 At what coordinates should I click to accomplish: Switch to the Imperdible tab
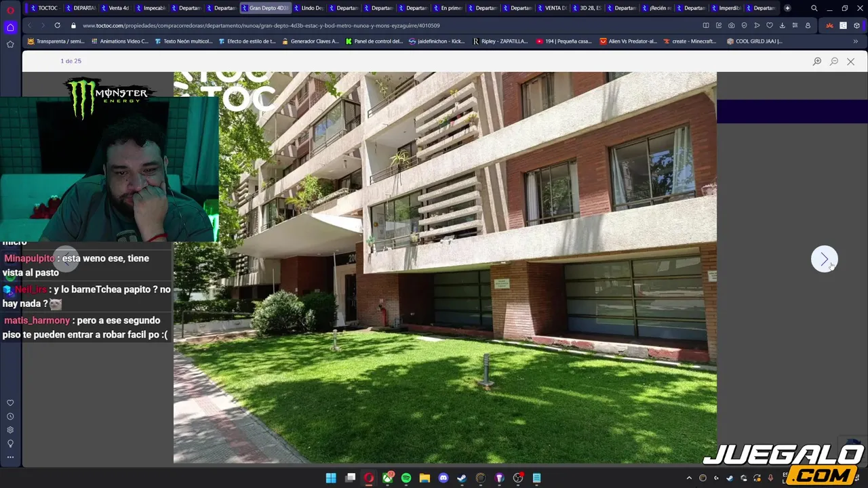(726, 8)
